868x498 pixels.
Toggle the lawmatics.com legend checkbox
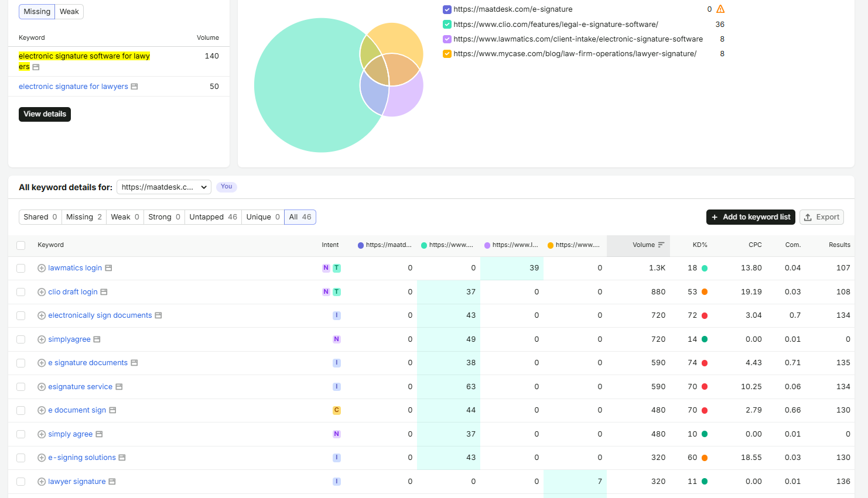coord(447,39)
